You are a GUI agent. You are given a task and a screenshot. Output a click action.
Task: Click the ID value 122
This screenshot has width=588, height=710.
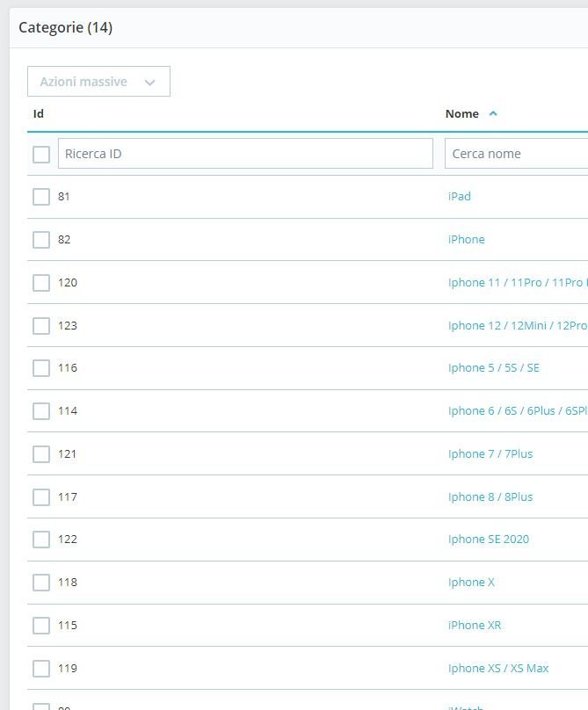point(68,539)
